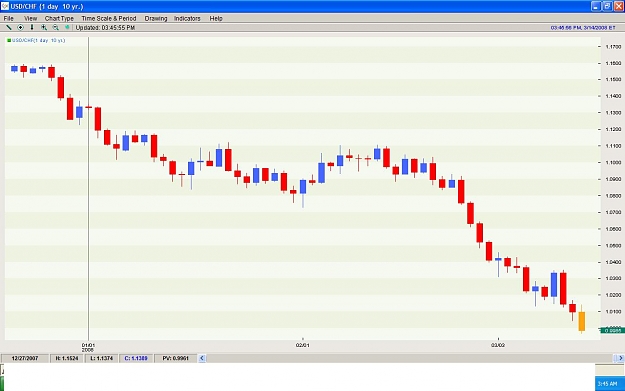Screen dimensions: 625x391
Task: Click the 1.0300 price axis label
Action: (x=613, y=278)
